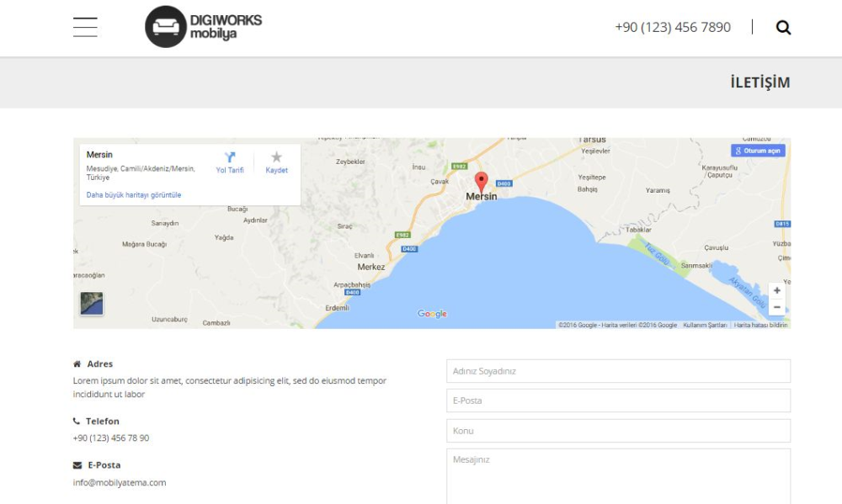Click the Mesudiye address text in map card
This screenshot has width=842, height=504.
[x=141, y=172]
